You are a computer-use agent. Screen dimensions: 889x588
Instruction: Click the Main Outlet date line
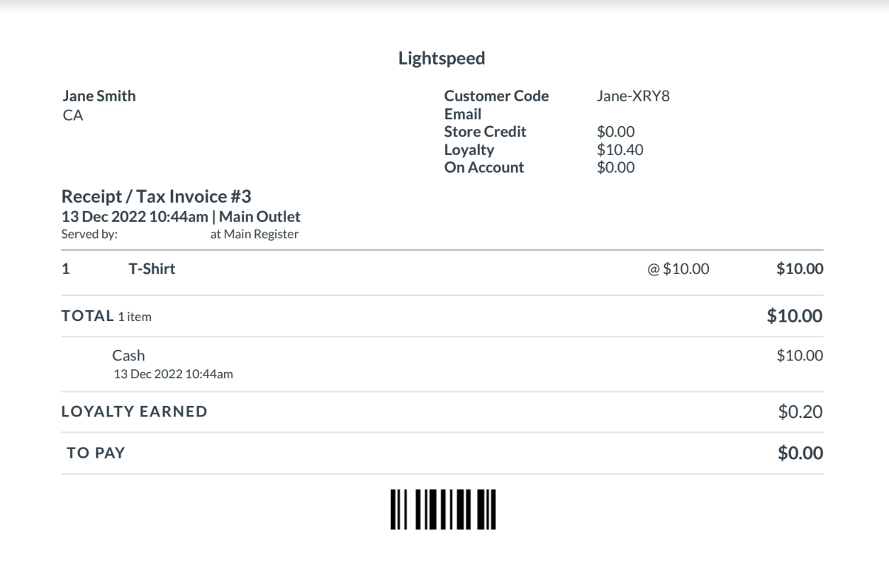pos(181,217)
